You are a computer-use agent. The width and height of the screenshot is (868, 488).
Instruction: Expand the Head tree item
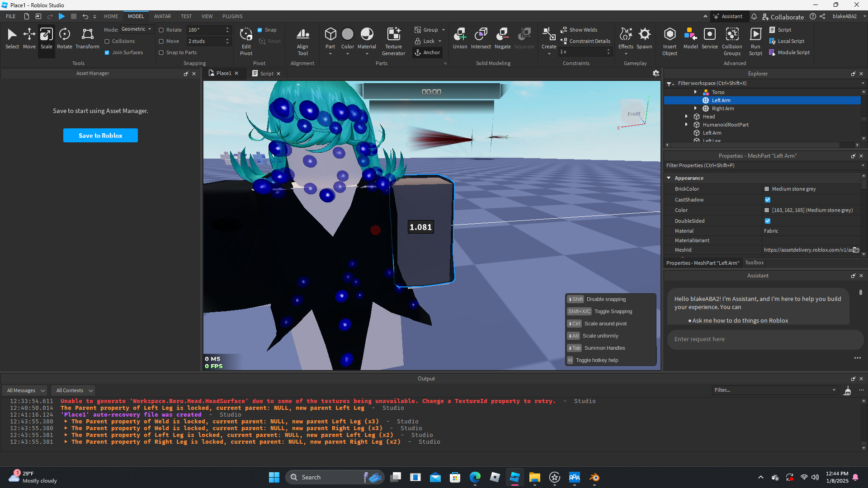click(x=686, y=117)
